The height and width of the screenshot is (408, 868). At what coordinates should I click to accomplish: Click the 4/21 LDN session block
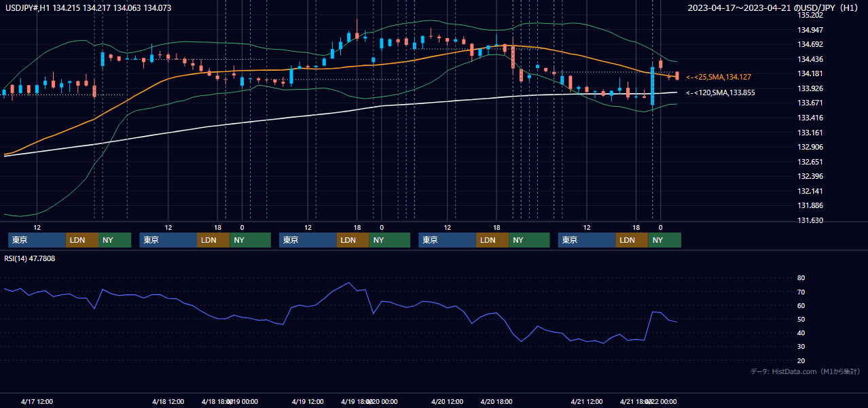click(x=632, y=240)
